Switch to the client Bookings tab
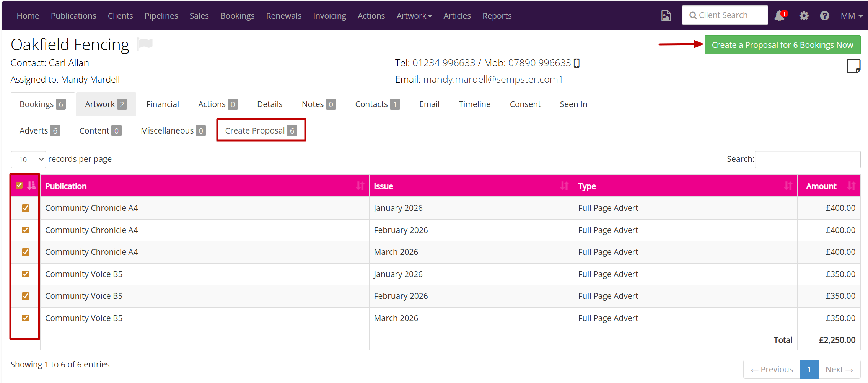 43,104
